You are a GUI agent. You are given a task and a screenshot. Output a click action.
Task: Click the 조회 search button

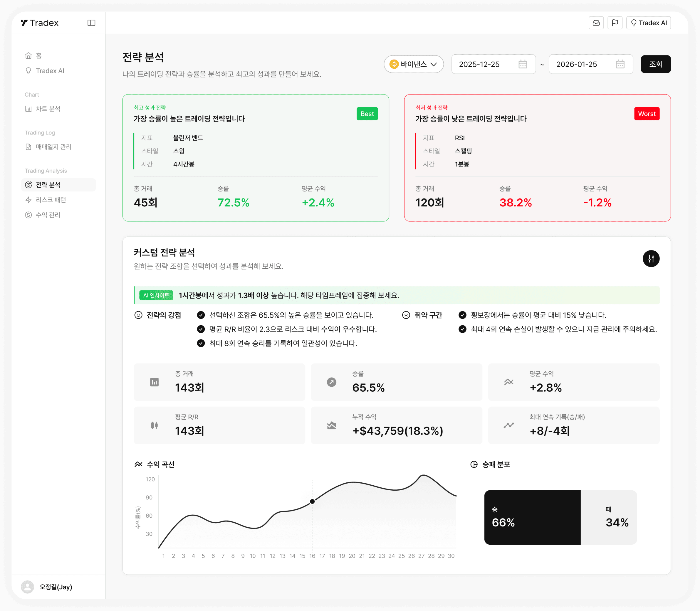[655, 64]
